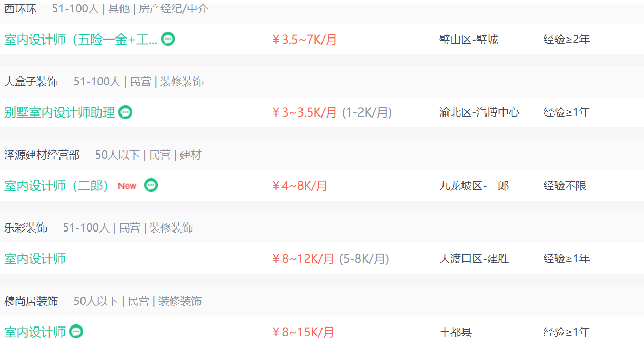This screenshot has width=644, height=346.
Task: View company 乐彩装饰 profile
Action: (x=26, y=228)
